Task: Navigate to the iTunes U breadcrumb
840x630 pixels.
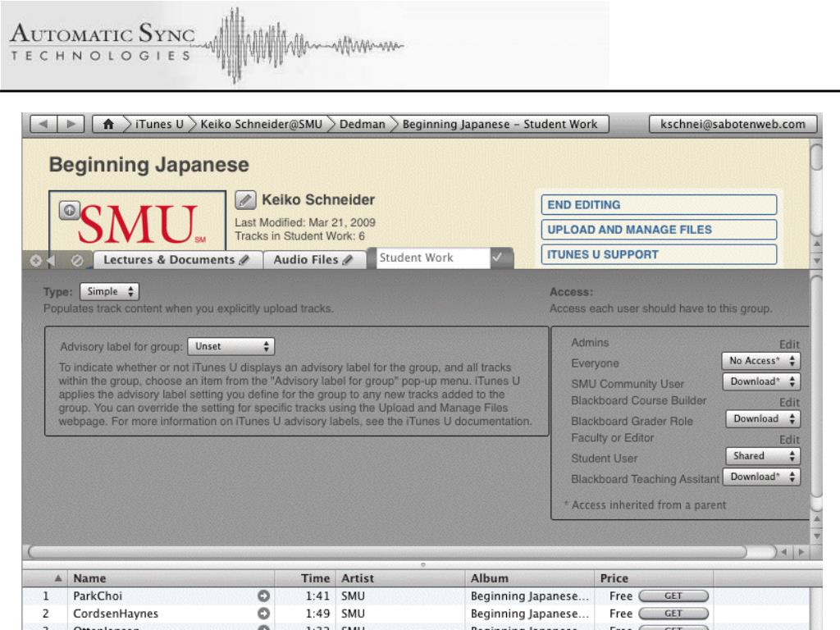Action: [159, 125]
